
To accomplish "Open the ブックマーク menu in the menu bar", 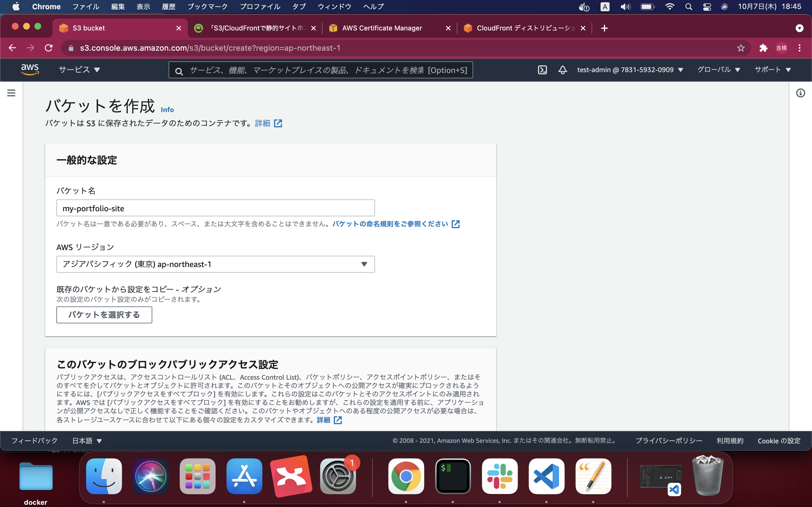I will click(208, 6).
